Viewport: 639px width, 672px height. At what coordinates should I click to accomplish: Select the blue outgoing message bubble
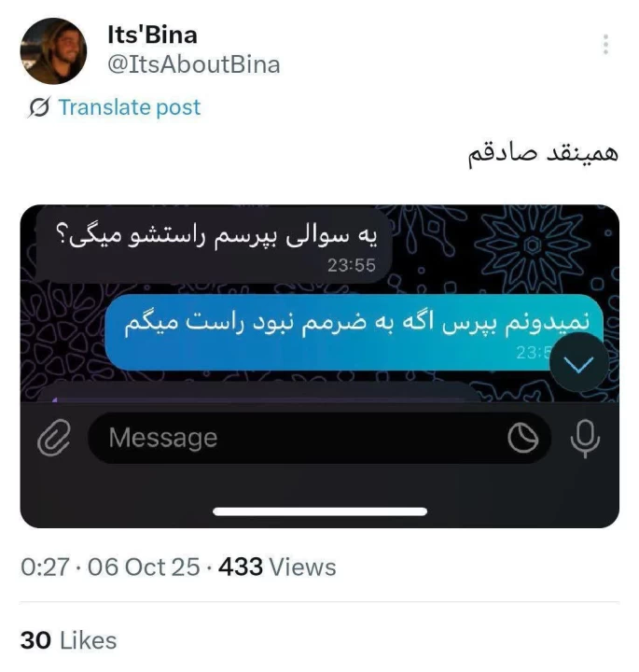354,332
